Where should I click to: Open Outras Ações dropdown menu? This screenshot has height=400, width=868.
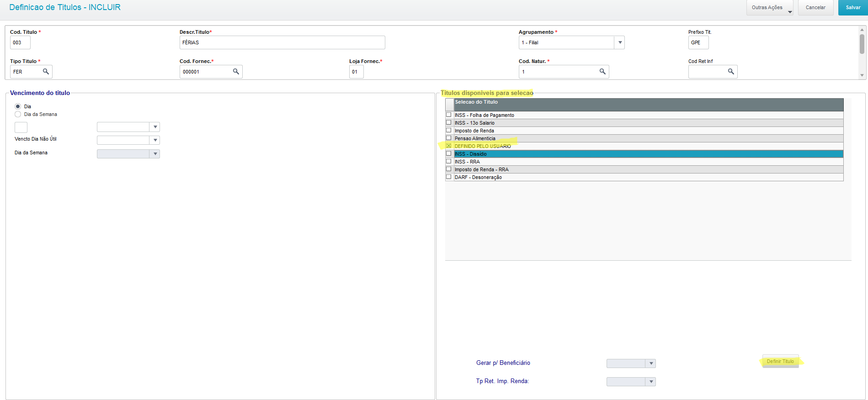(770, 8)
